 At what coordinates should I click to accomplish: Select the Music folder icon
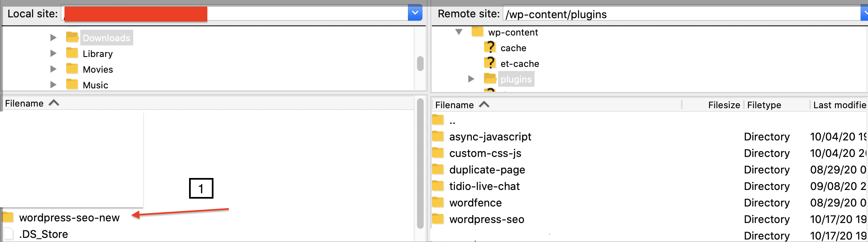tap(72, 84)
